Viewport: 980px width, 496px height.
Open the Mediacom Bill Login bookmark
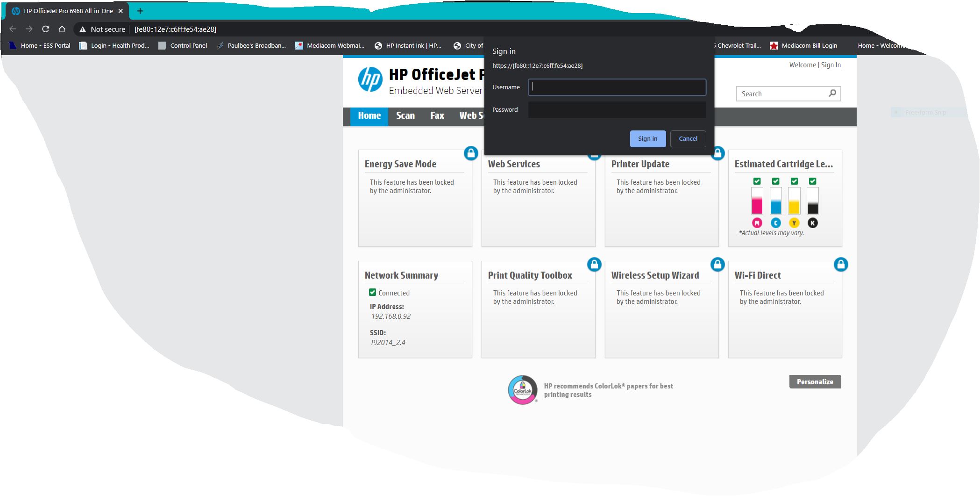tap(803, 45)
